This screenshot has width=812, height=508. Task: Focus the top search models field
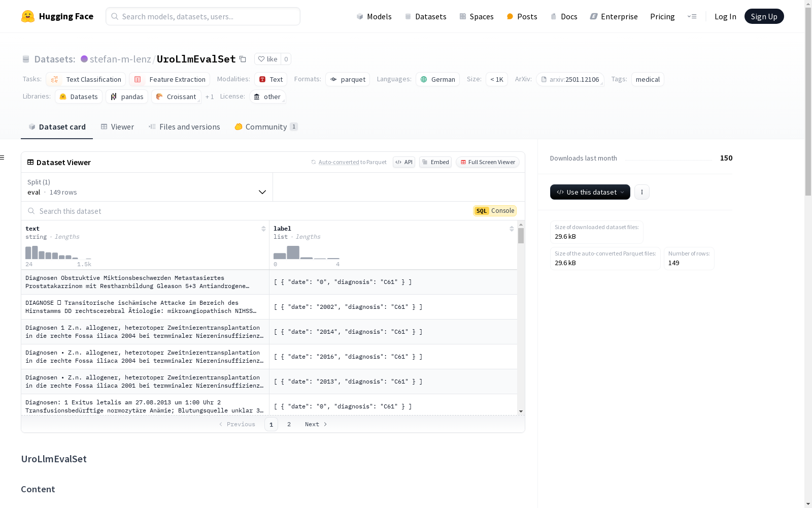coord(203,16)
